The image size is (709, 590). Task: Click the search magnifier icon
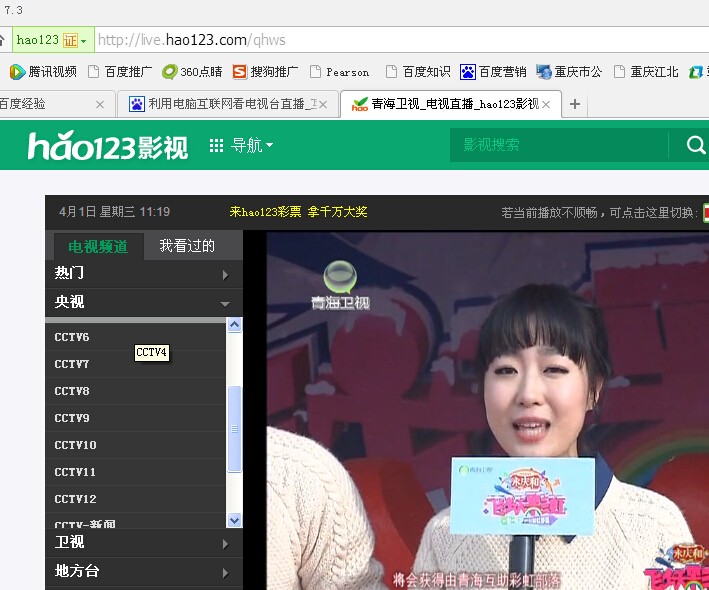click(x=696, y=145)
